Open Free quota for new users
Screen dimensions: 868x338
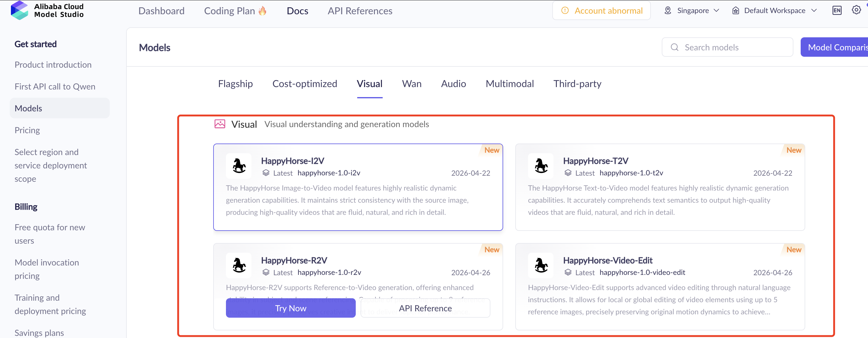pos(49,234)
